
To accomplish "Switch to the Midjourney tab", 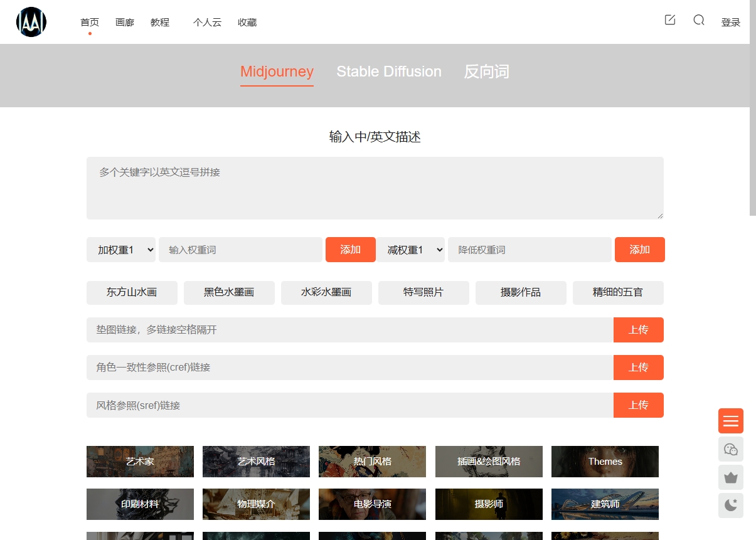I will tap(277, 71).
